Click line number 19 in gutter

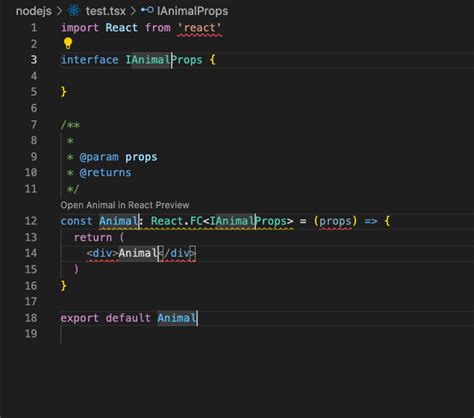coord(31,333)
